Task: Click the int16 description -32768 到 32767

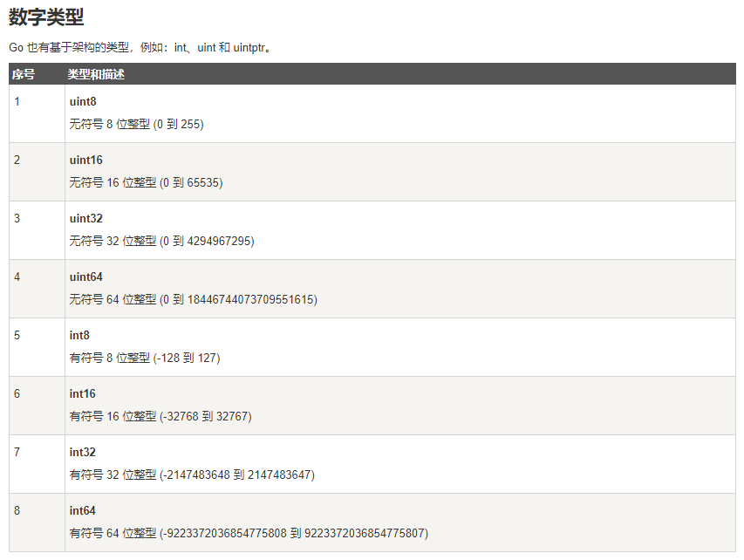Action: click(160, 416)
